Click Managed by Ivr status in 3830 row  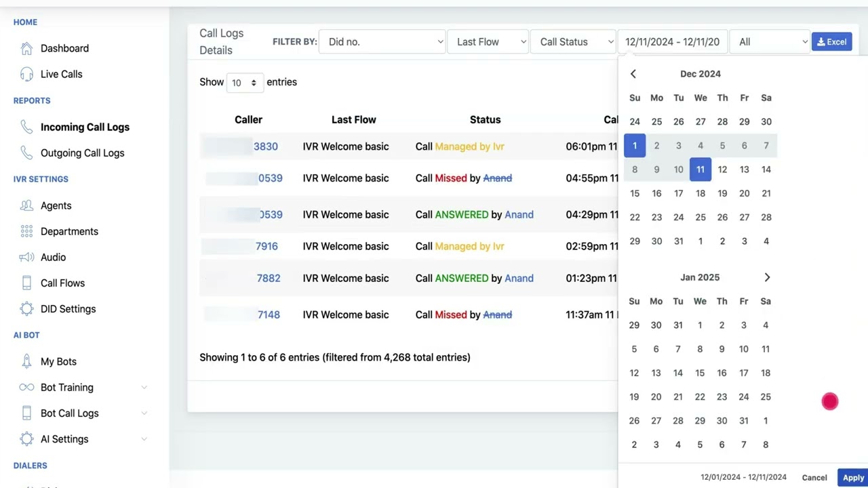pyautogui.click(x=469, y=146)
